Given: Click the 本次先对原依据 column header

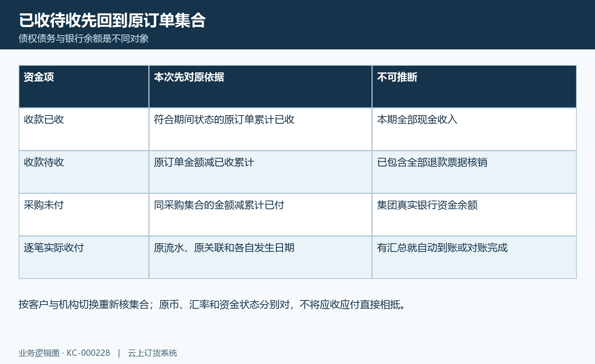Looking at the screenshot, I should tap(260, 87).
